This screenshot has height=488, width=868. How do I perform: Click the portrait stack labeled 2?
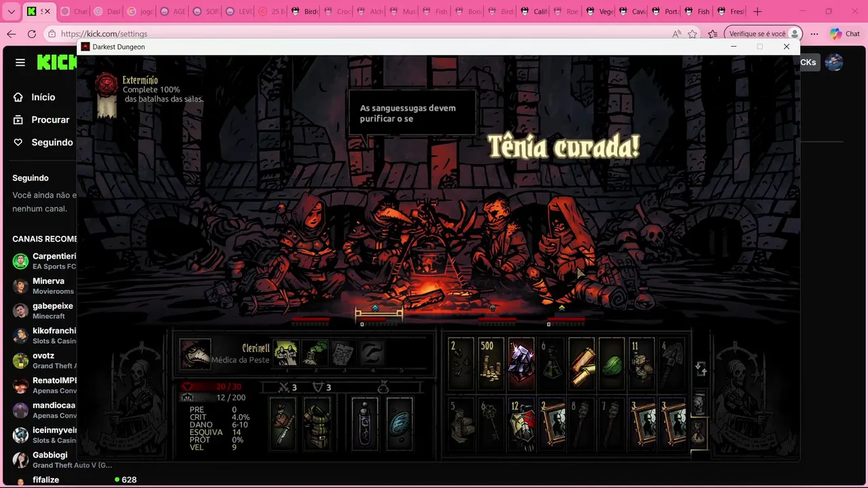(552, 424)
